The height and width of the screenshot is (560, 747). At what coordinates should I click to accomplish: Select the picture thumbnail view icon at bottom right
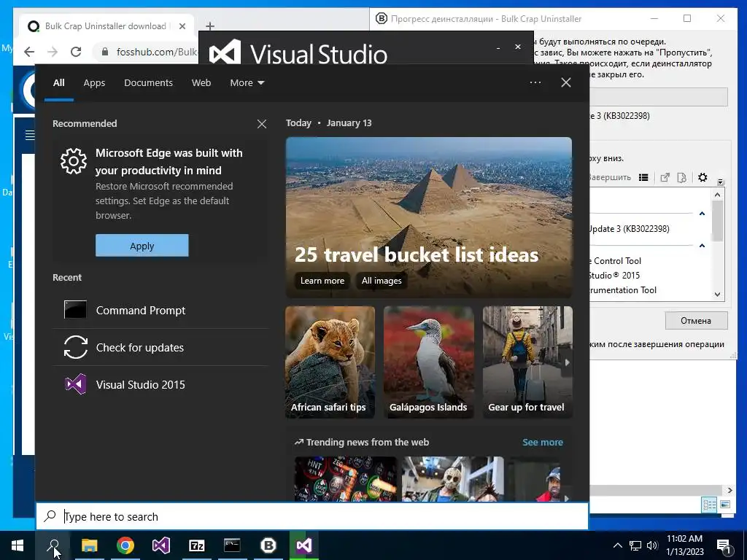pyautogui.click(x=725, y=505)
